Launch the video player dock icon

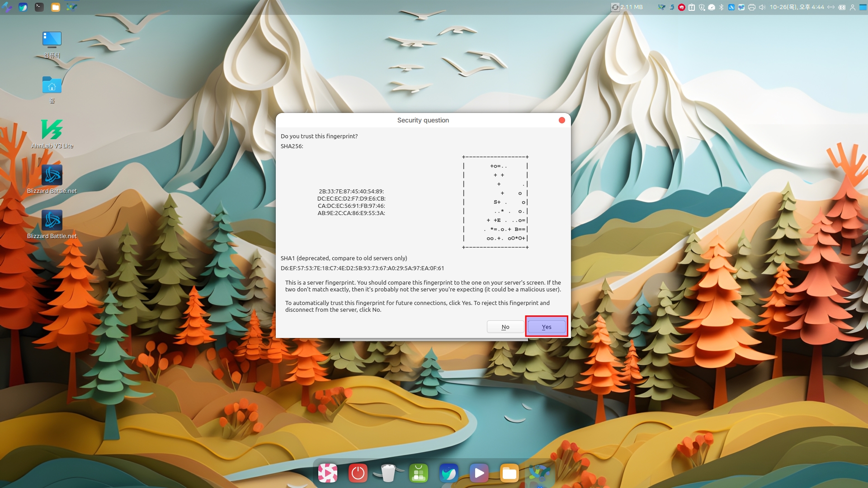(479, 473)
